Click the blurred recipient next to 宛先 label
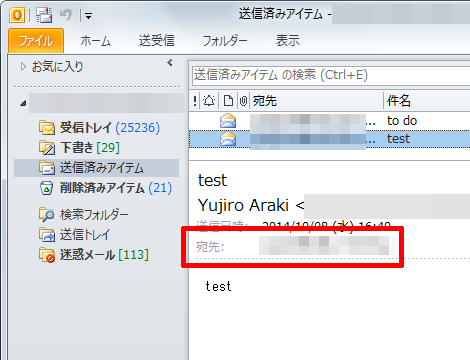This screenshot has height=360, width=470. pyautogui.click(x=327, y=246)
